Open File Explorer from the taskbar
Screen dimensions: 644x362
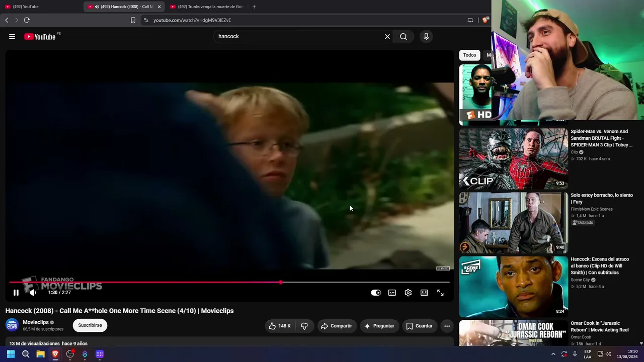[x=40, y=354]
